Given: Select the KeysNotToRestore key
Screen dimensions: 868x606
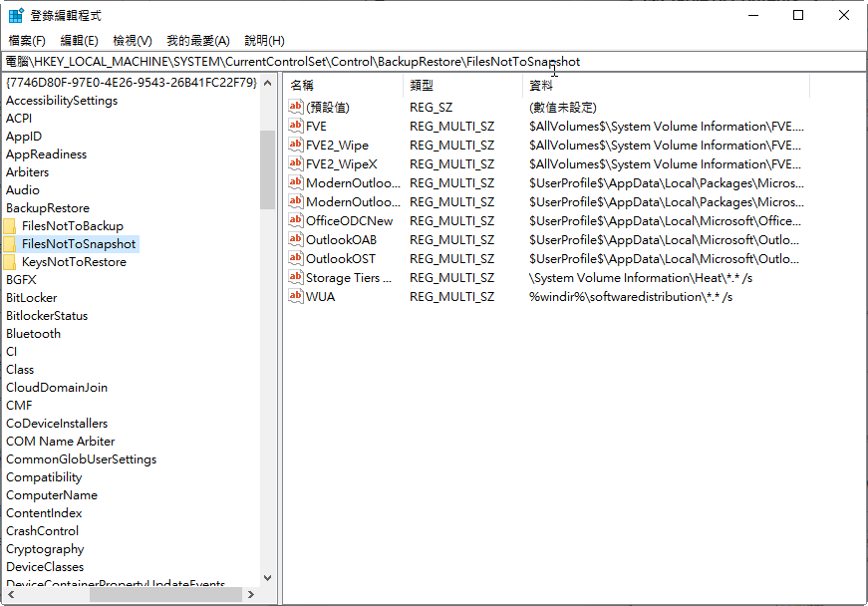Looking at the screenshot, I should [74, 262].
